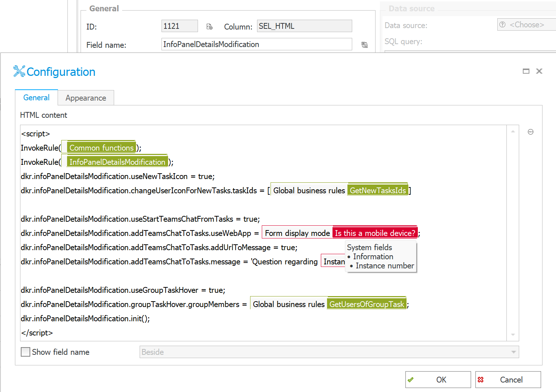Click the ellipsis editor icon beside HTML content

(530, 132)
